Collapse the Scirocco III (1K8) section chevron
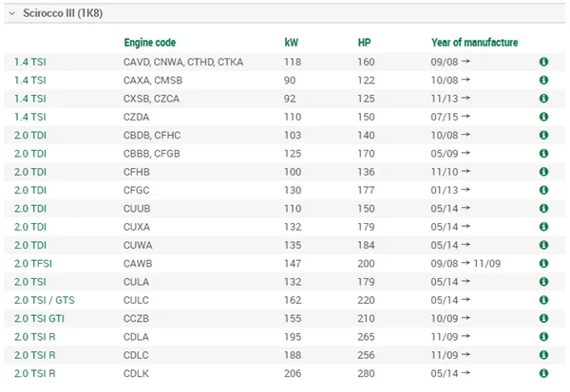This screenshot has height=392, width=570. [x=12, y=13]
